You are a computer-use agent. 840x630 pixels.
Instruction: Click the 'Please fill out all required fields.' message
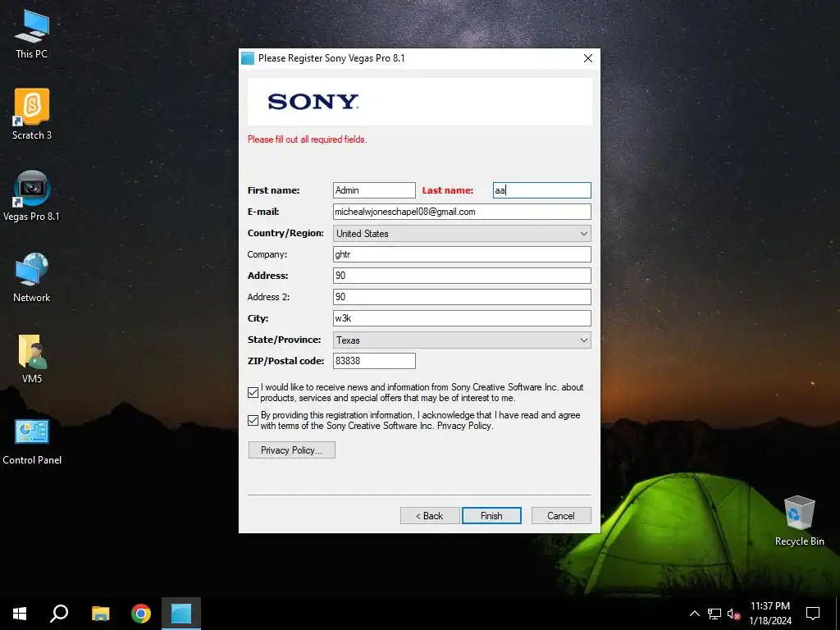click(307, 139)
